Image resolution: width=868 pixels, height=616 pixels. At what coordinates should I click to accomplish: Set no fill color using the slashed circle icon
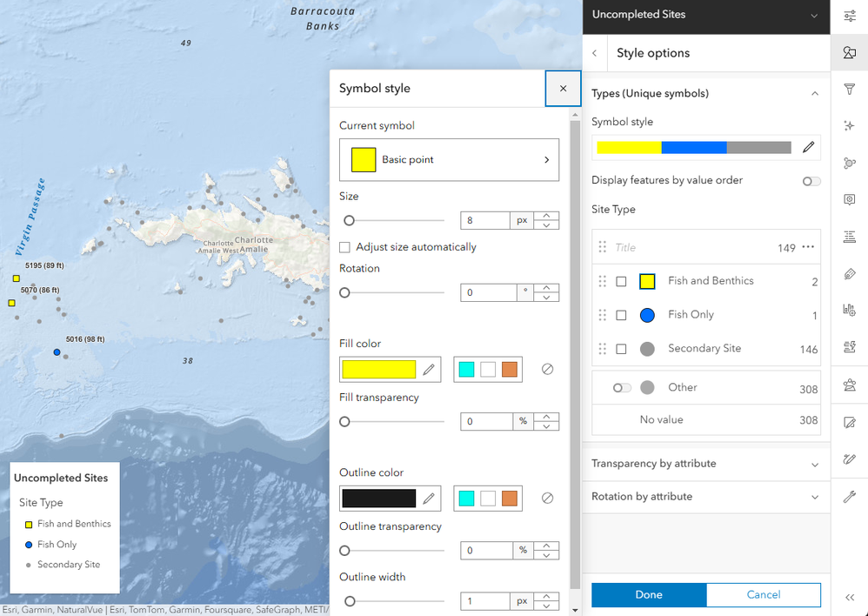pyautogui.click(x=547, y=370)
